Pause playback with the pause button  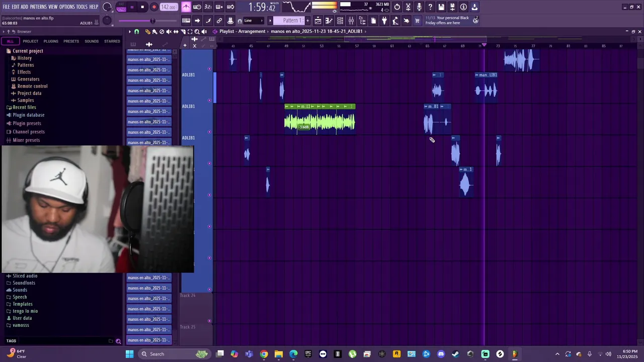point(132,7)
